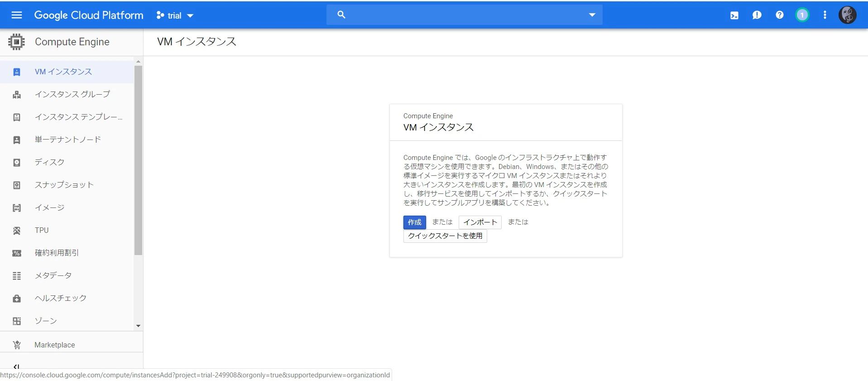Viewport: 868px width, 381px height.
Task: Click the instance groups icon
Action: [x=17, y=95]
